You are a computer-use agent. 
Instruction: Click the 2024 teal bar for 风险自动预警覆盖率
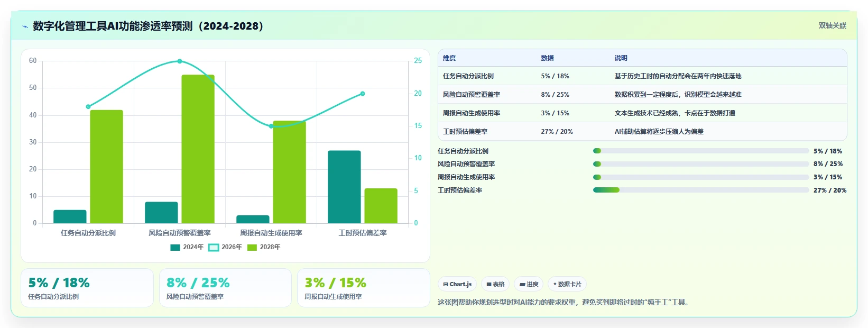click(x=161, y=213)
